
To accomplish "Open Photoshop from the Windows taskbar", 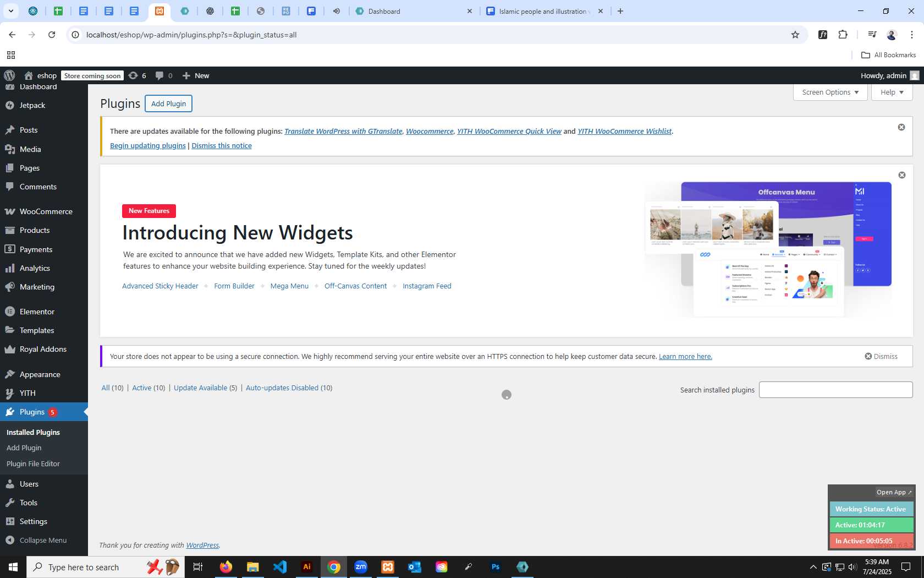I will pos(496,567).
